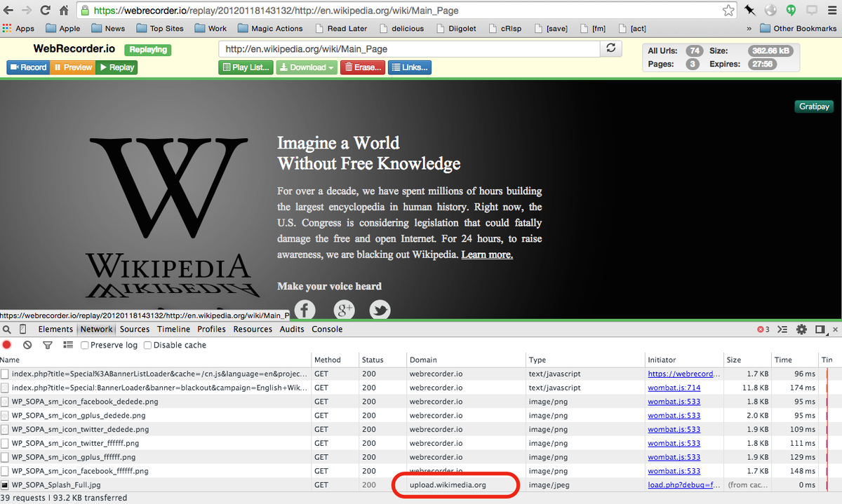Viewport: 842px width, 504px height.
Task: Open the Apps bookmarks shortcut
Action: 18,29
